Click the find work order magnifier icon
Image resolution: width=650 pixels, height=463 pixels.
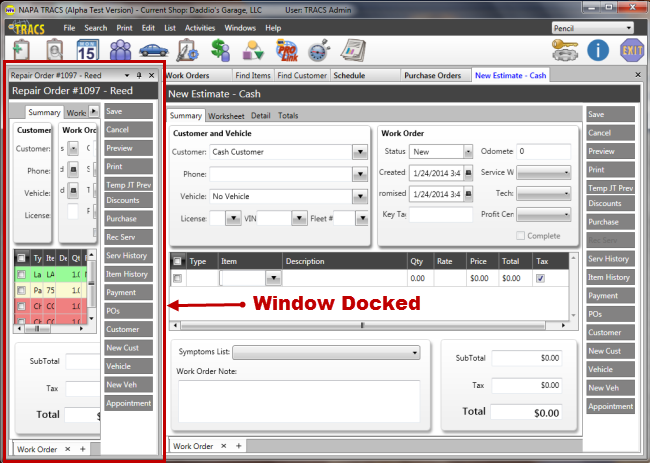coord(54,50)
